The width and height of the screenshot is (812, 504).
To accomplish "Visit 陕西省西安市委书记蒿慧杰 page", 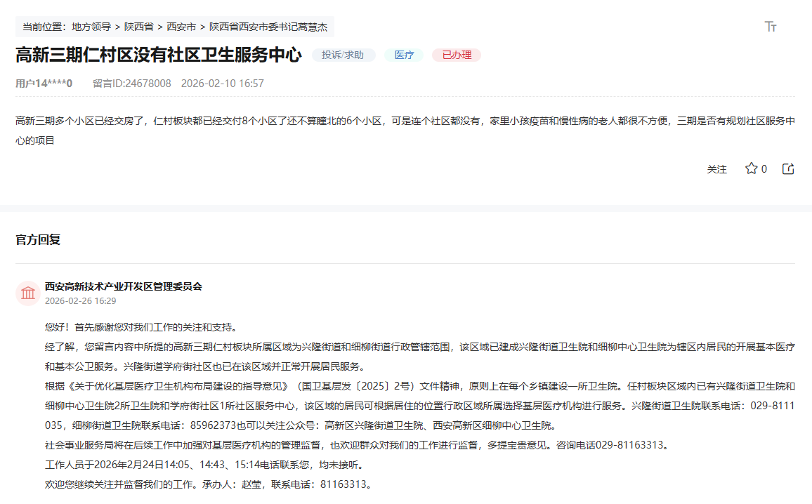I will [x=267, y=27].
